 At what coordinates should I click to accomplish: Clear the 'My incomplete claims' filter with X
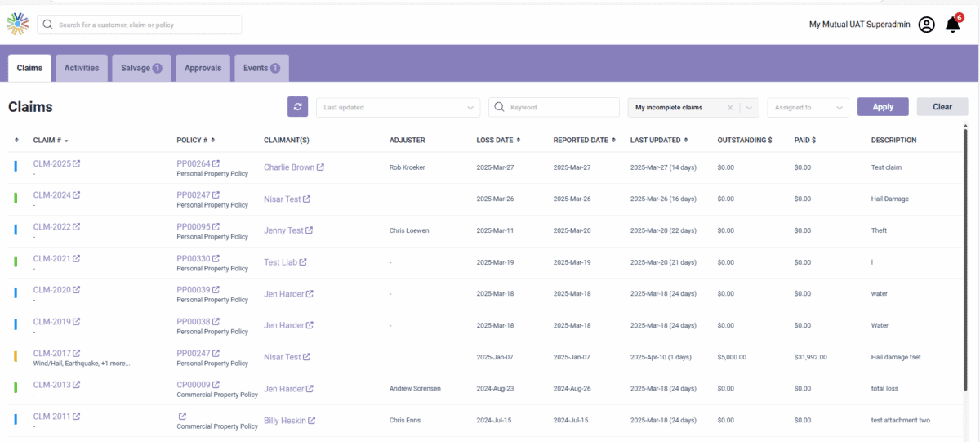730,107
